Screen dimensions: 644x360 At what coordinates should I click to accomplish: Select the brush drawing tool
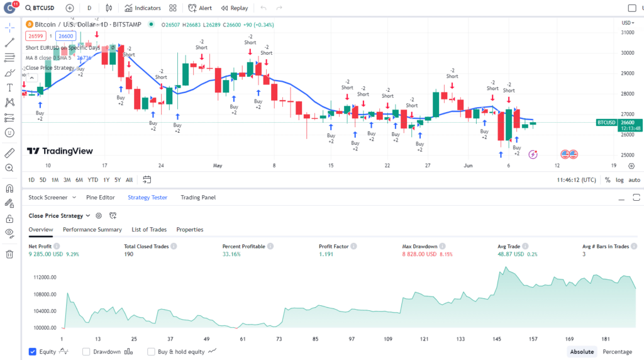(x=10, y=73)
